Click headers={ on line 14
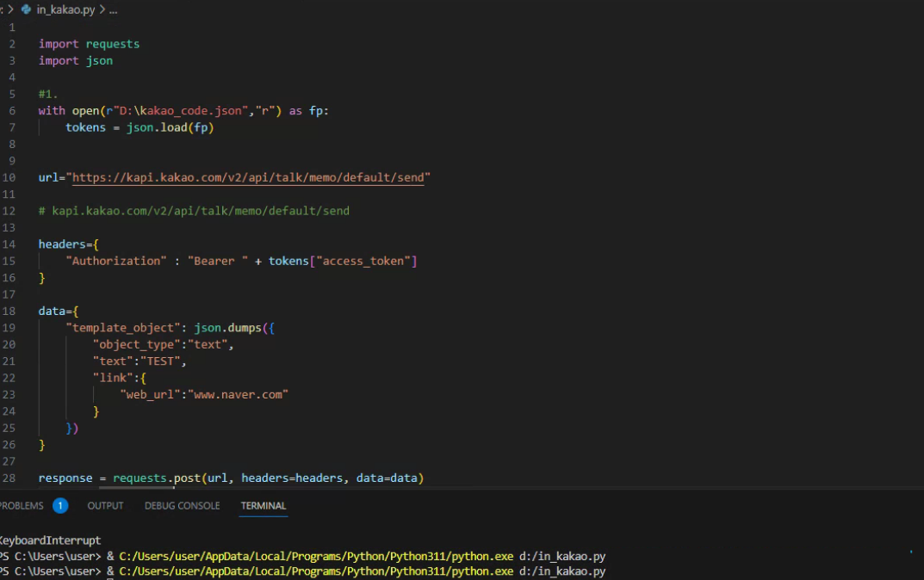This screenshot has width=924, height=580. (x=68, y=244)
